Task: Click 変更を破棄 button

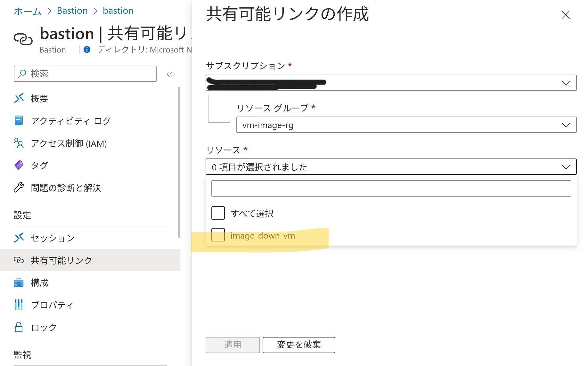Action: click(298, 345)
